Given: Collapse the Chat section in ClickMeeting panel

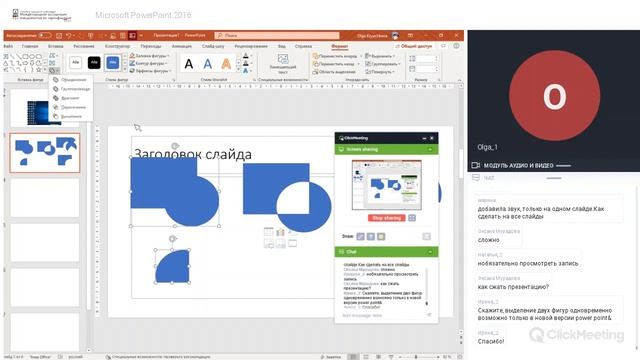Looking at the screenshot, I should pyautogui.click(x=430, y=252).
